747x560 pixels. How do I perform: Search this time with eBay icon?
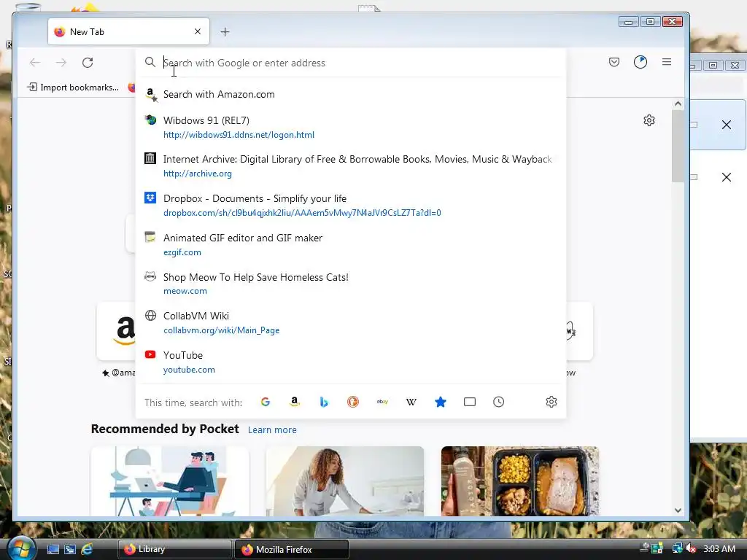pos(382,402)
